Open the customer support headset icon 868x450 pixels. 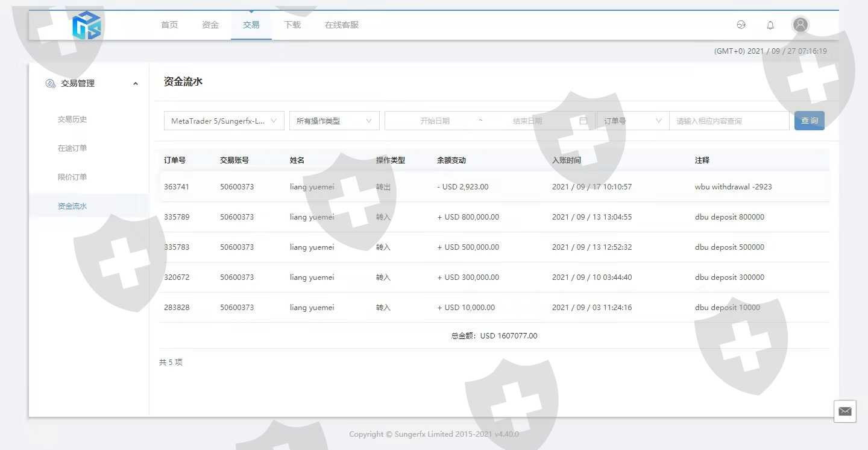(741, 25)
